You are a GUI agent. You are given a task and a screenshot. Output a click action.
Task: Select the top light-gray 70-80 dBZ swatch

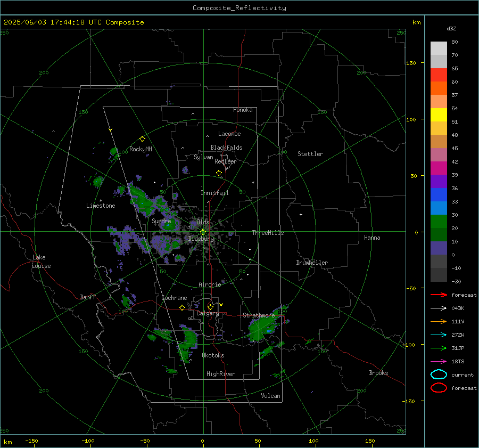[x=439, y=48]
